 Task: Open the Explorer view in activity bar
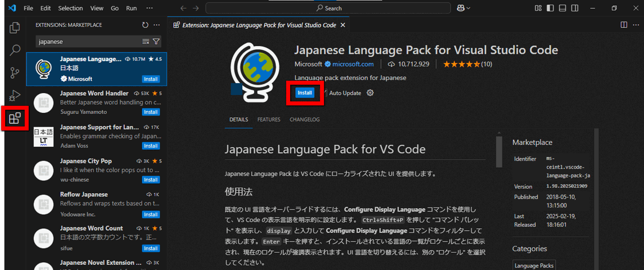[15, 27]
